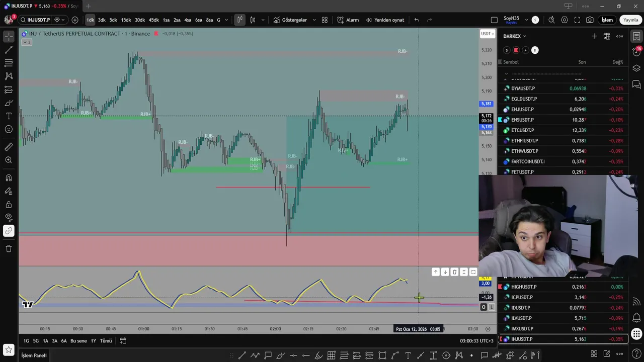Activate the zoom in tool

click(9, 160)
